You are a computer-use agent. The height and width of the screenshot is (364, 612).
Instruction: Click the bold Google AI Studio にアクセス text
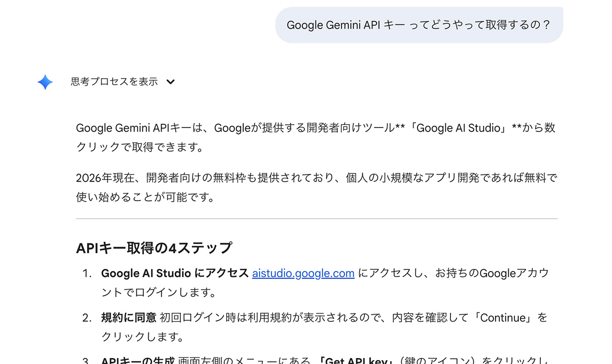pyautogui.click(x=175, y=273)
